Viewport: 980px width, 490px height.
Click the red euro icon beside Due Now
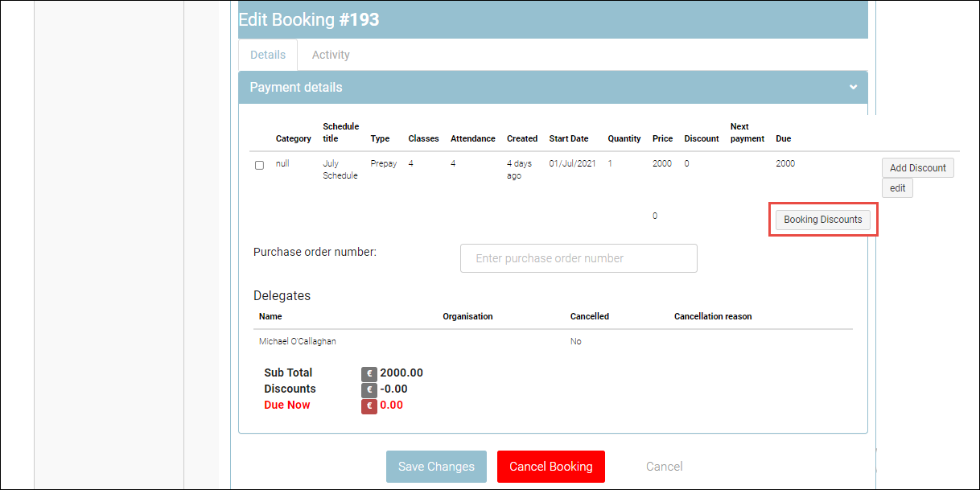(369, 406)
